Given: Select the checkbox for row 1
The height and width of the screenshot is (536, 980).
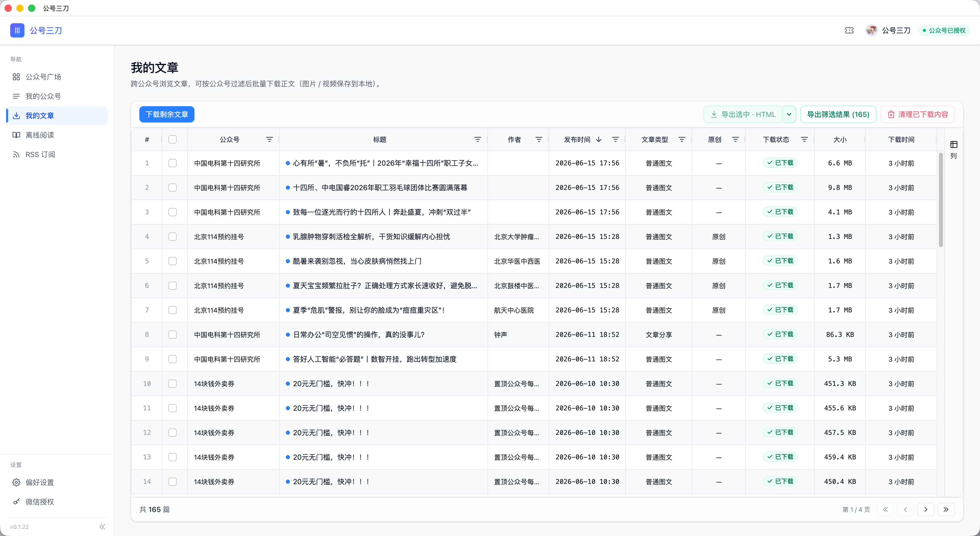Looking at the screenshot, I should pos(172,163).
